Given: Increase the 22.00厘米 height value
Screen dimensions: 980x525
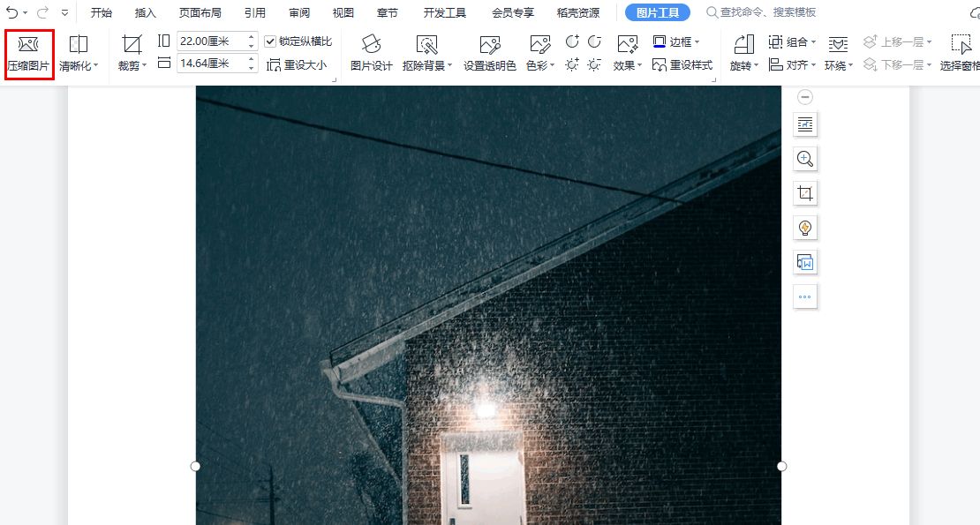Looking at the screenshot, I should click(x=252, y=37).
